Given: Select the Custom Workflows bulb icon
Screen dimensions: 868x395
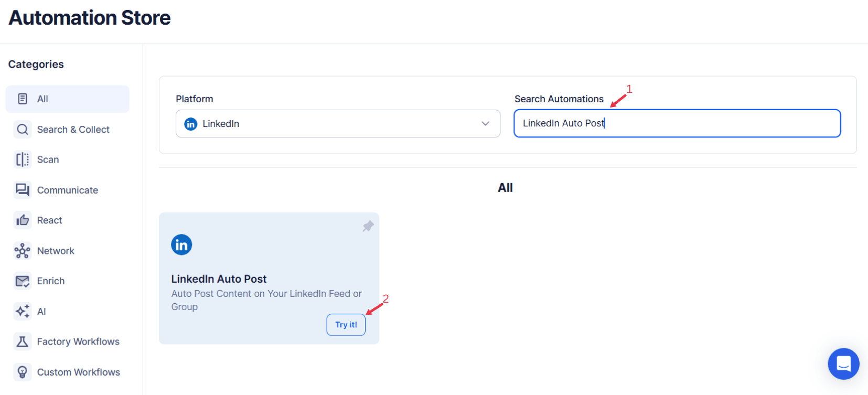Looking at the screenshot, I should coord(23,372).
